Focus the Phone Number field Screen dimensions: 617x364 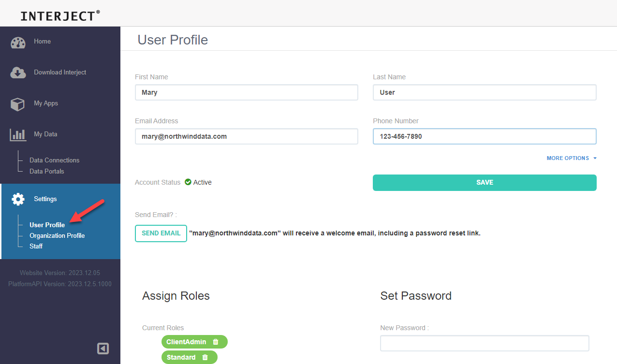(485, 136)
